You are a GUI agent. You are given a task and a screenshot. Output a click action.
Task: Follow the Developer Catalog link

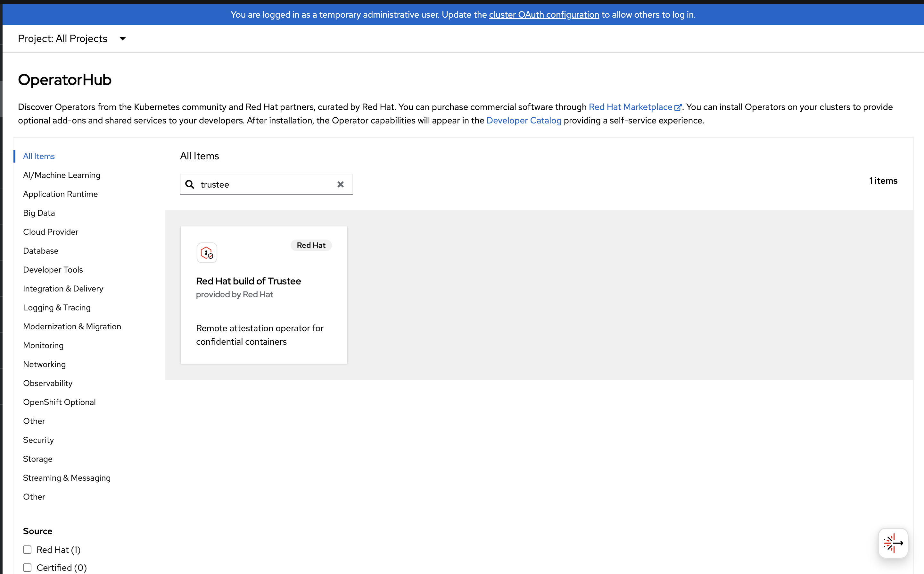tap(524, 120)
